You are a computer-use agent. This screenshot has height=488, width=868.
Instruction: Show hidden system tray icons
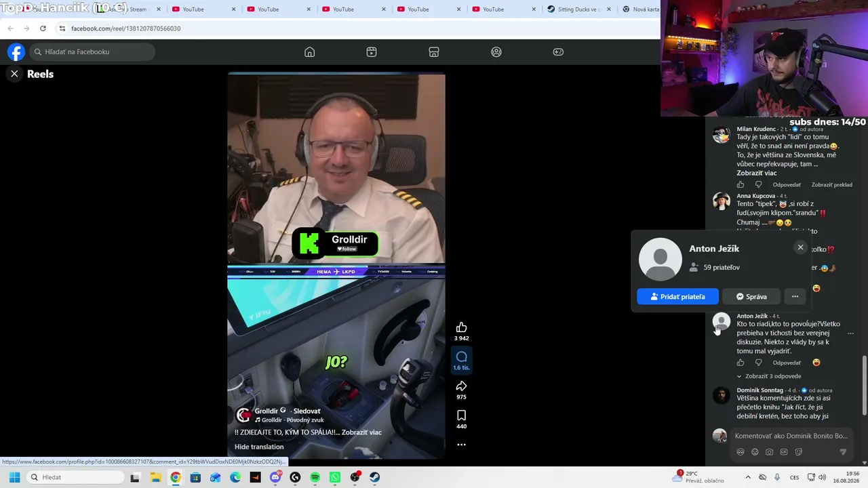747,477
